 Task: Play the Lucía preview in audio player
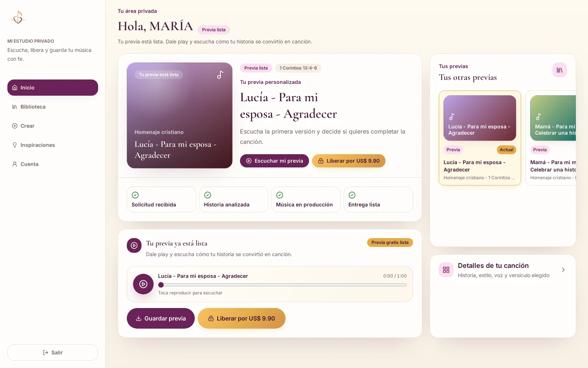coord(143,284)
